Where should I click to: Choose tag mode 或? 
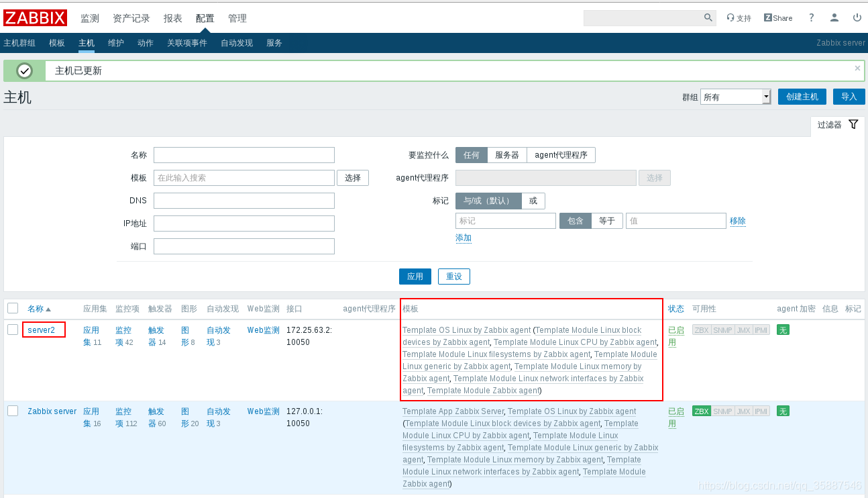[x=533, y=201]
